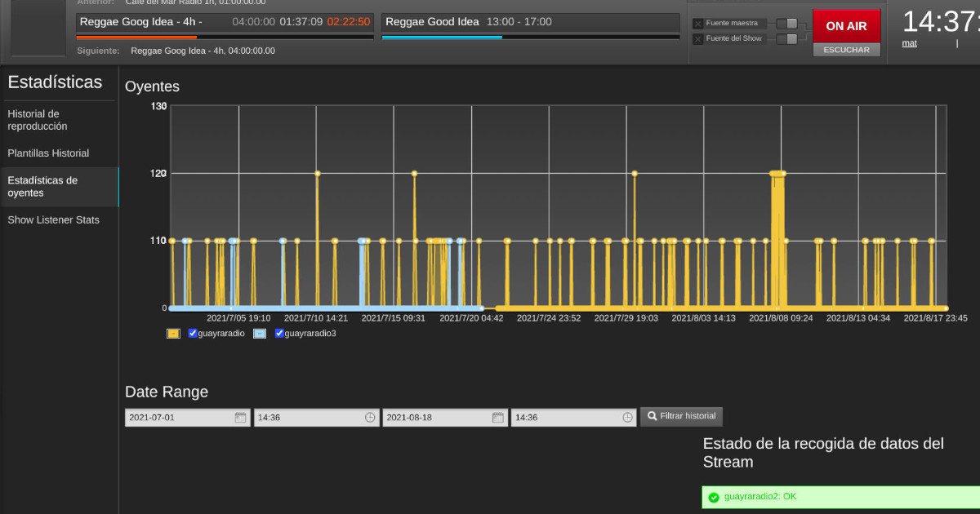980x514 pixels.
Task: Click x-axis label 2021/7/05 19:10
Action: click(238, 318)
